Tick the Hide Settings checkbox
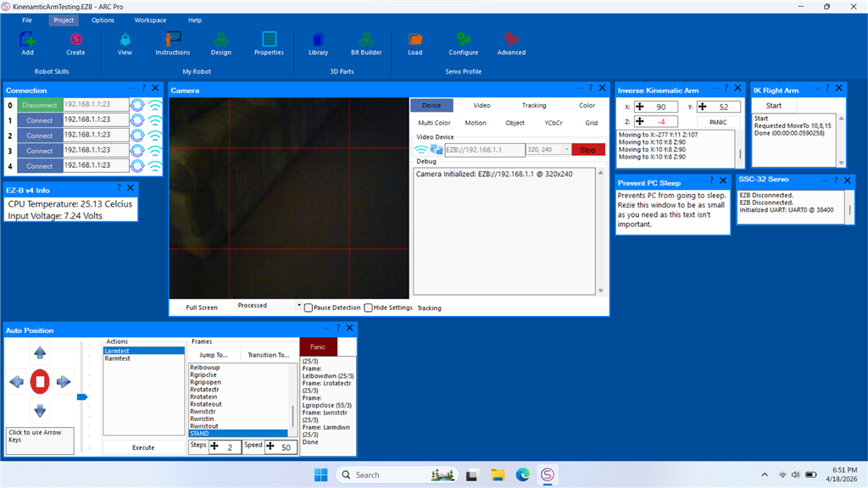The image size is (868, 488). click(369, 308)
